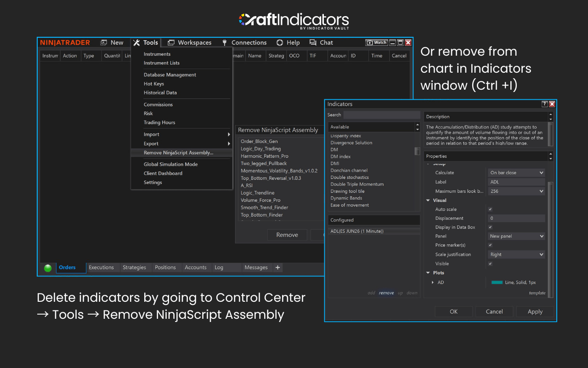Collapse the Visual section
588x368 pixels.
coord(429,201)
